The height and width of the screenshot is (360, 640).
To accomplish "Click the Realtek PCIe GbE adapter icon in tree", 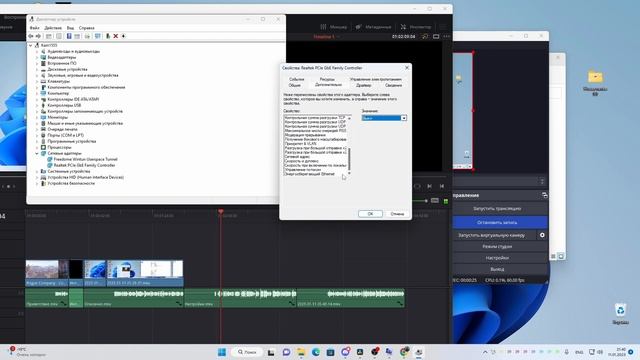I will (50, 165).
